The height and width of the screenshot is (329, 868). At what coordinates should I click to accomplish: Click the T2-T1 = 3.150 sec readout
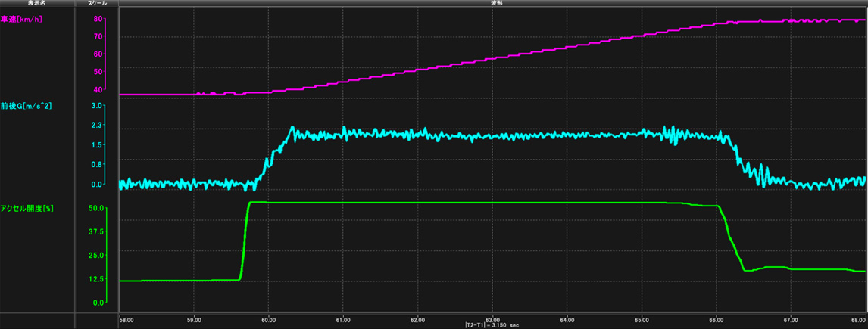point(492,326)
